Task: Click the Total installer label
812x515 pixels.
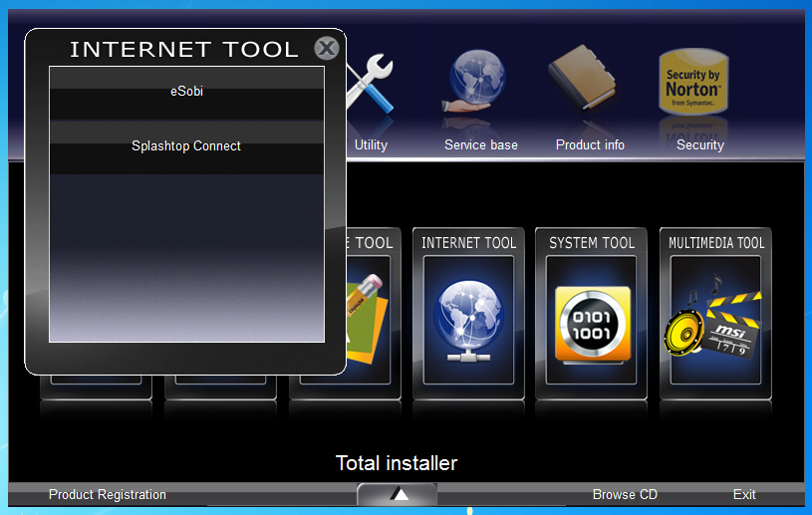Action: (397, 463)
